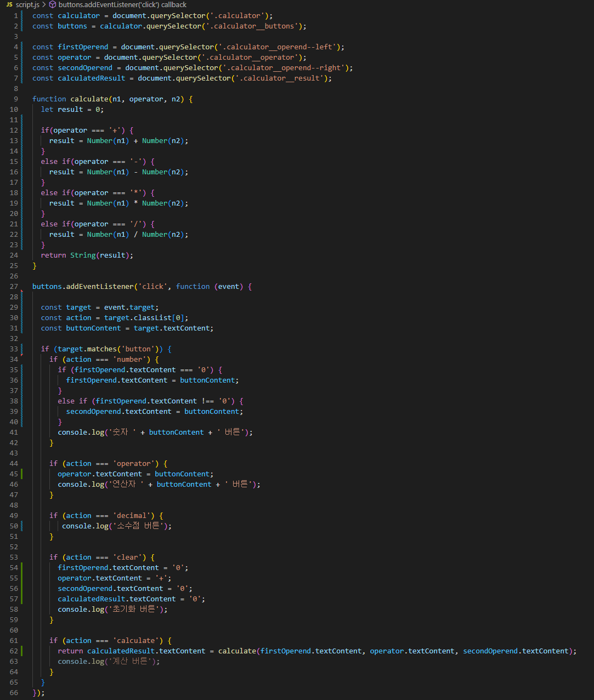Click the symbol icon before the callback breadcrumb
The height and width of the screenshot is (700, 594).
[52, 4]
